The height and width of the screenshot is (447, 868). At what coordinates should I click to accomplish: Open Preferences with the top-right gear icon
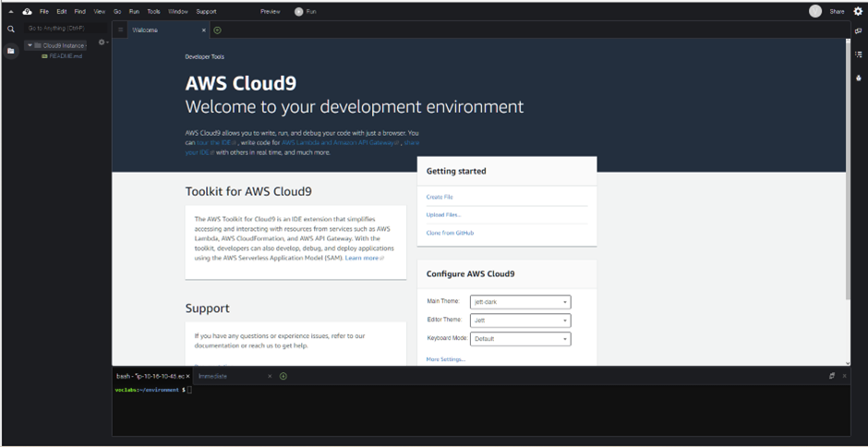point(858,12)
